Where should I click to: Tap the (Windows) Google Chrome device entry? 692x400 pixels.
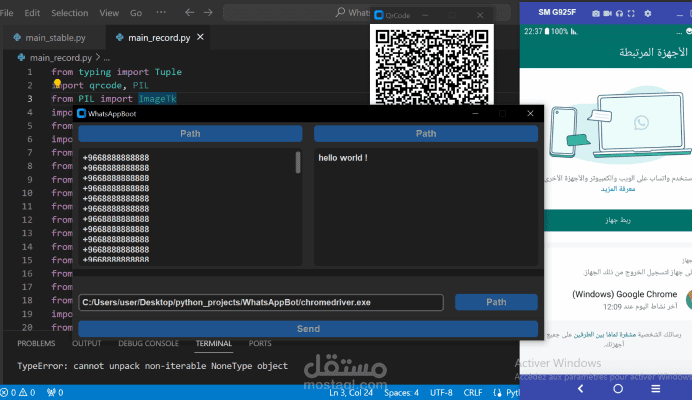(624, 300)
